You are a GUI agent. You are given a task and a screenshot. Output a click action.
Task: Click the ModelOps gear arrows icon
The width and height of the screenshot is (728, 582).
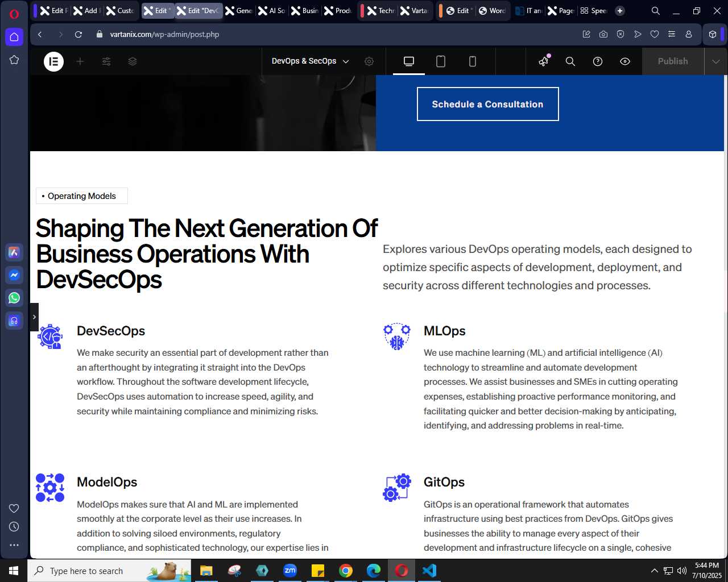[x=50, y=488]
